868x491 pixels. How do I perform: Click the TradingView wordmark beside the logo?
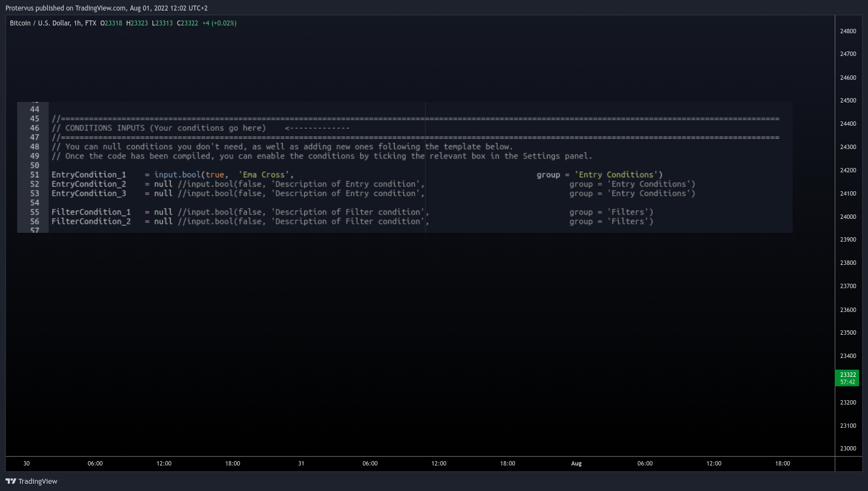[38, 481]
